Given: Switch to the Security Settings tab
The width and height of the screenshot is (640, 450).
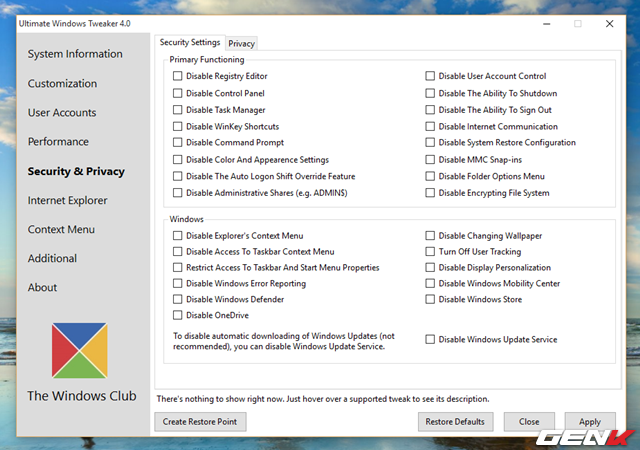Looking at the screenshot, I should (x=190, y=42).
